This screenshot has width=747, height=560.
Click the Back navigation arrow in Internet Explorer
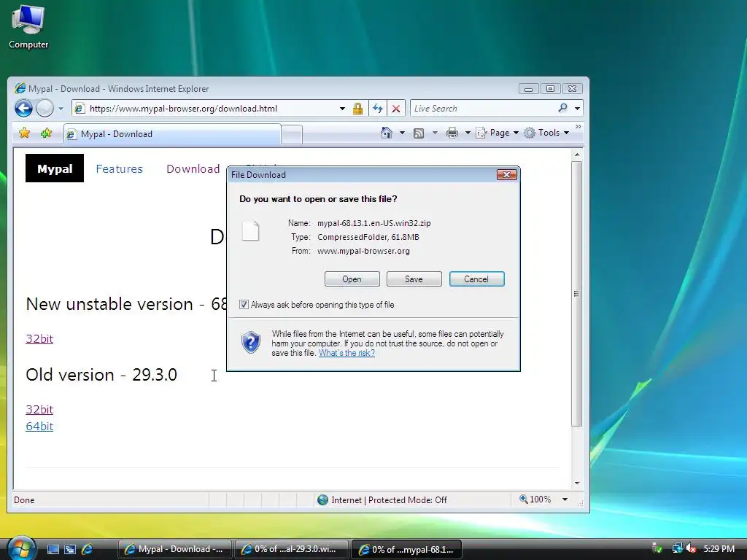23,108
